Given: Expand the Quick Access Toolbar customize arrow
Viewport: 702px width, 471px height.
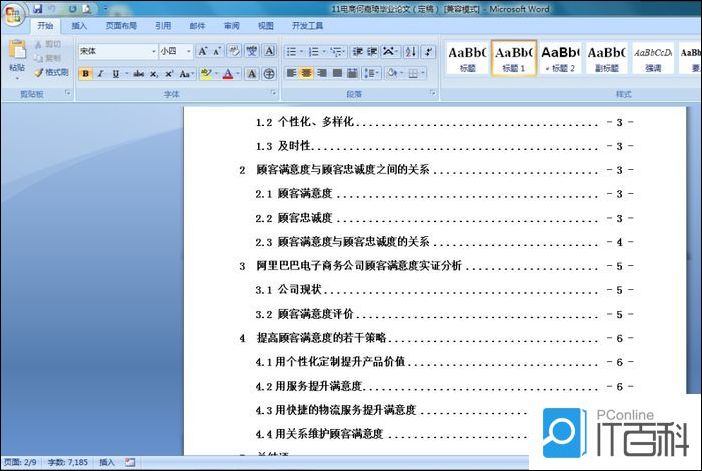Looking at the screenshot, I should pyautogui.click(x=106, y=9).
